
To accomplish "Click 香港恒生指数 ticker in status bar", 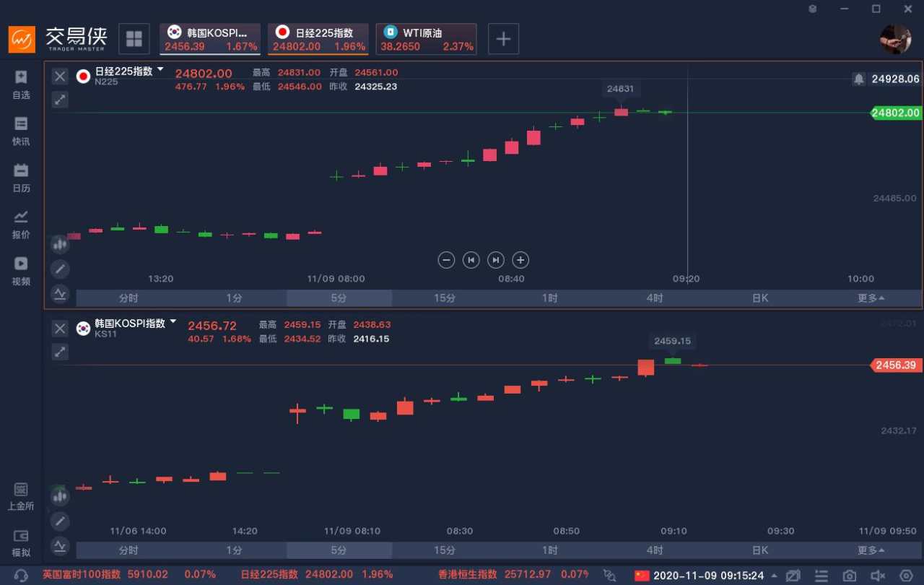I will pos(514,575).
